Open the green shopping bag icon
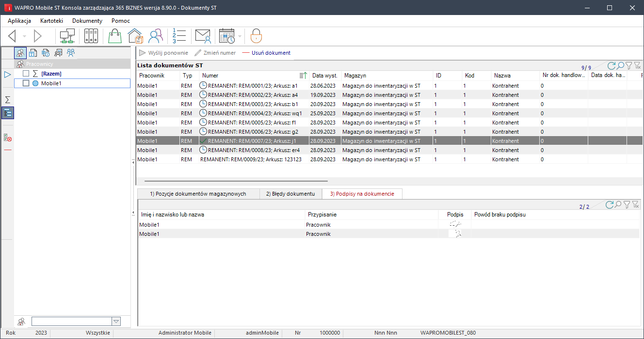 [114, 36]
